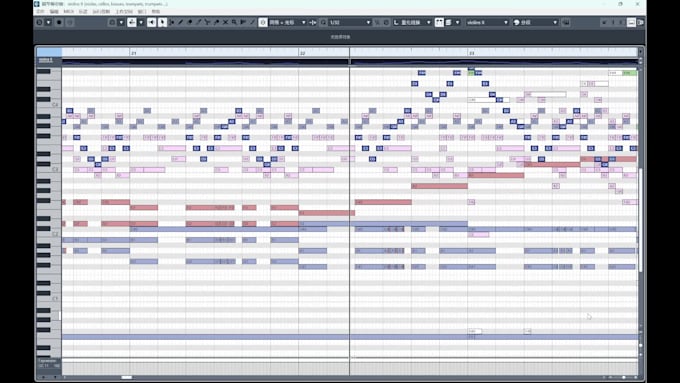This screenshot has width=680, height=383.
Task: Click the length quantize dropdown arrow
Action: click(x=428, y=22)
